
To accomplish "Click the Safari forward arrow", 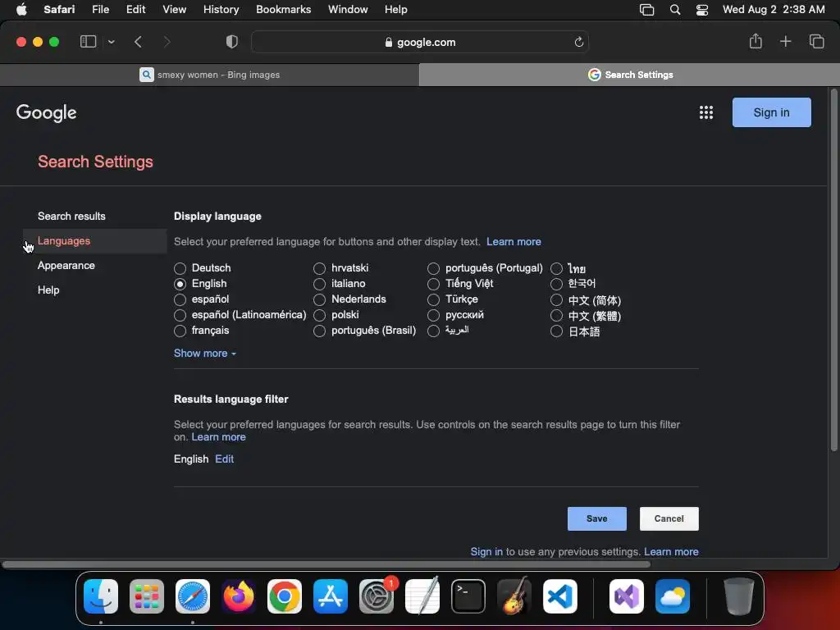I will [x=167, y=42].
